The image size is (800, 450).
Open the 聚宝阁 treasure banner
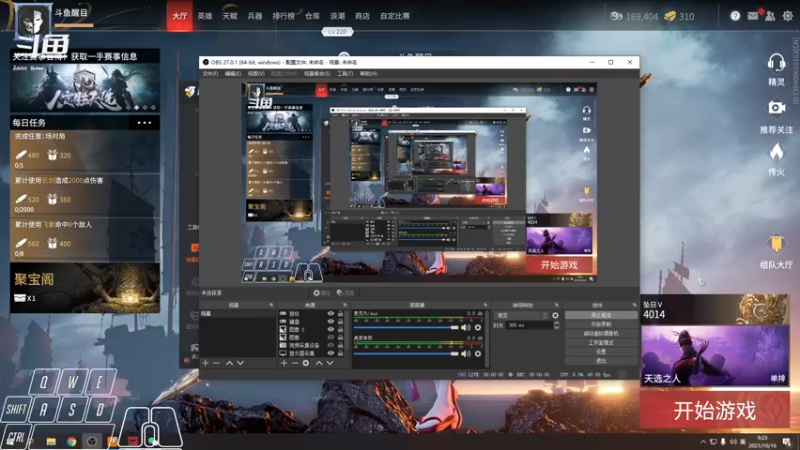[85, 288]
